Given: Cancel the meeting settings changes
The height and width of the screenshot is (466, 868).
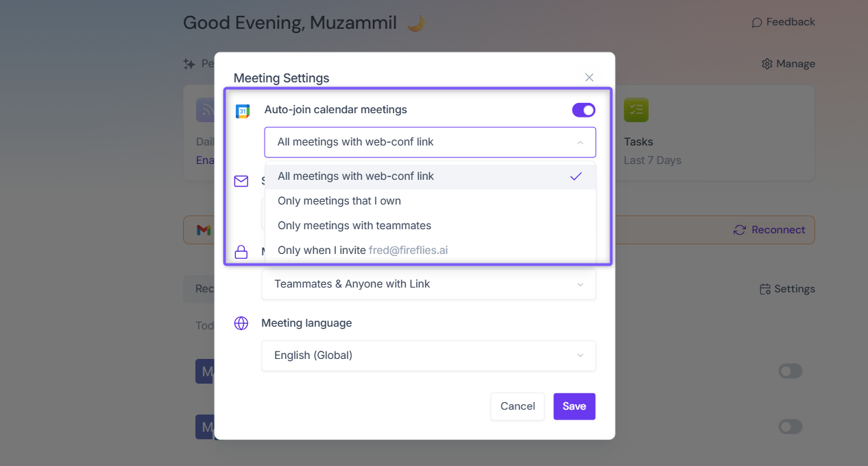Looking at the screenshot, I should 518,406.
